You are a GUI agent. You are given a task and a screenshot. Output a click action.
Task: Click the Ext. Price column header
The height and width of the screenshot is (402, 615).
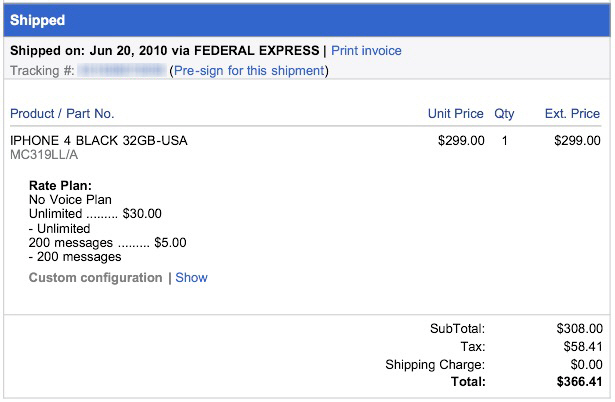[x=572, y=114]
